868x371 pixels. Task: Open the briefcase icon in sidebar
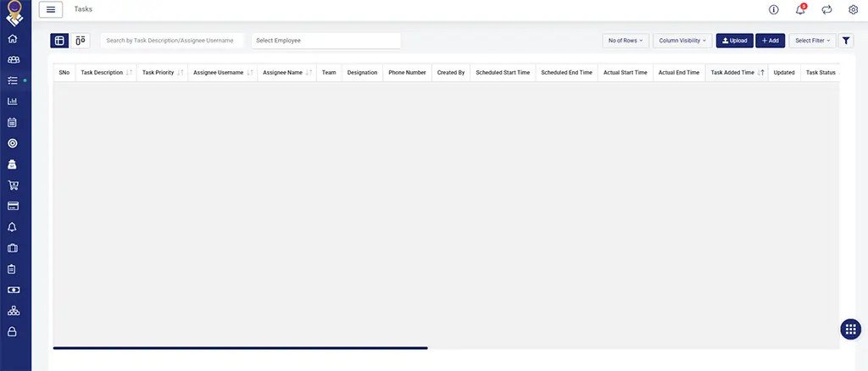pyautogui.click(x=12, y=247)
